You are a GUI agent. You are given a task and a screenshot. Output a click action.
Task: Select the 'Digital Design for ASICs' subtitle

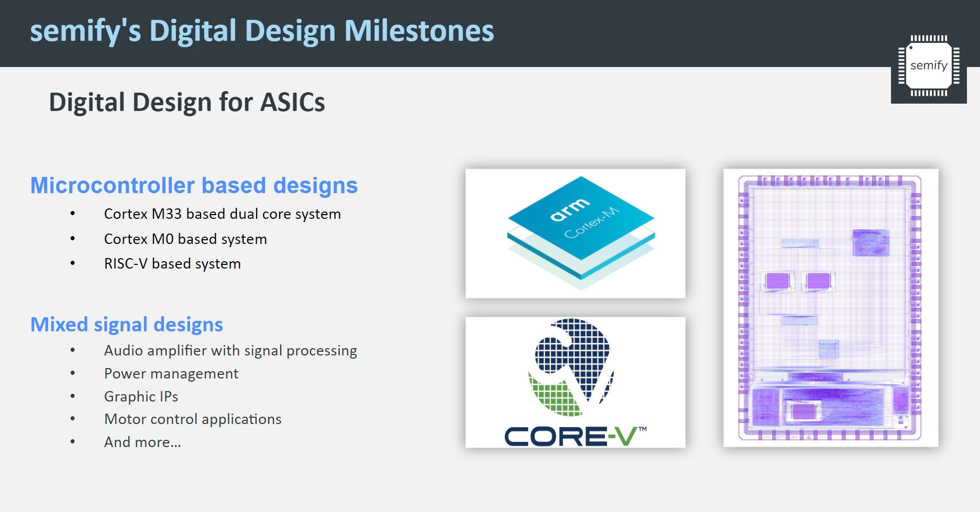(187, 102)
